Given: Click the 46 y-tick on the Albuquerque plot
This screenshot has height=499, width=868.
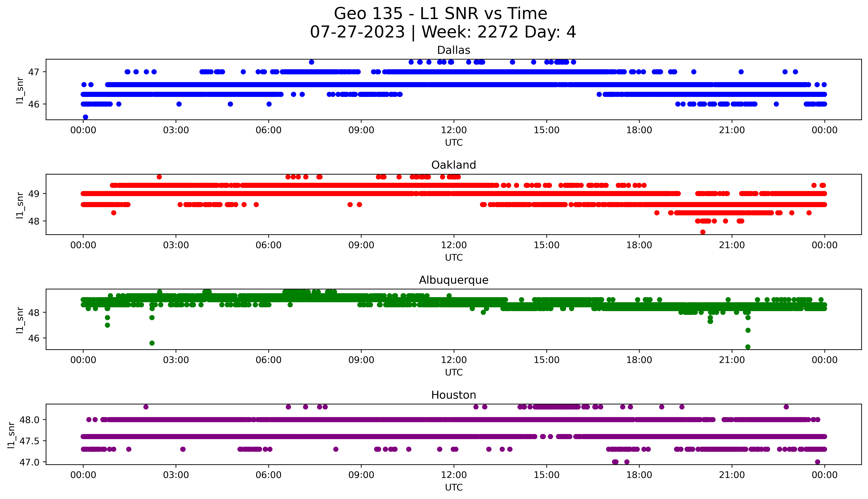Looking at the screenshot, I should pyautogui.click(x=34, y=338).
